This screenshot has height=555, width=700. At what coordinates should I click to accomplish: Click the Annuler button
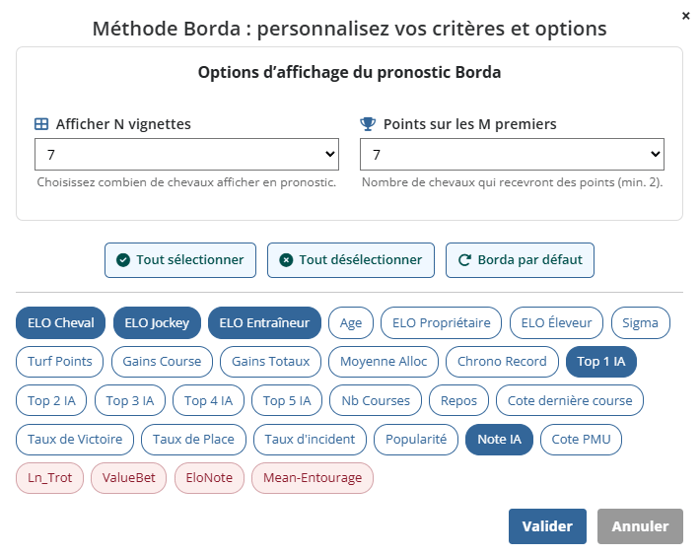pyautogui.click(x=639, y=526)
